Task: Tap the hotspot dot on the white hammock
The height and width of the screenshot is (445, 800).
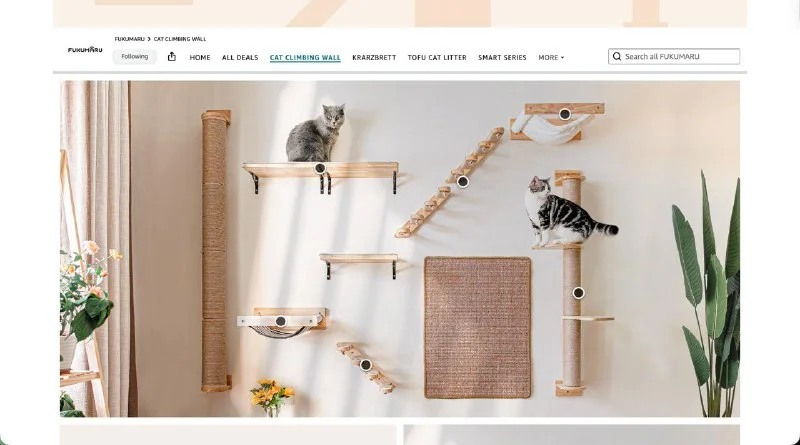Action: pyautogui.click(x=564, y=114)
